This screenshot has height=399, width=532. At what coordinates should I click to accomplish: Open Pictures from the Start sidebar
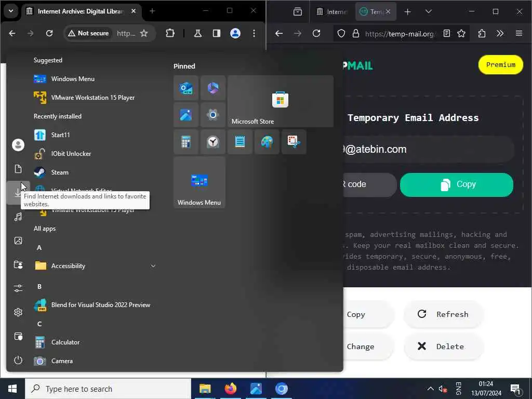click(18, 241)
